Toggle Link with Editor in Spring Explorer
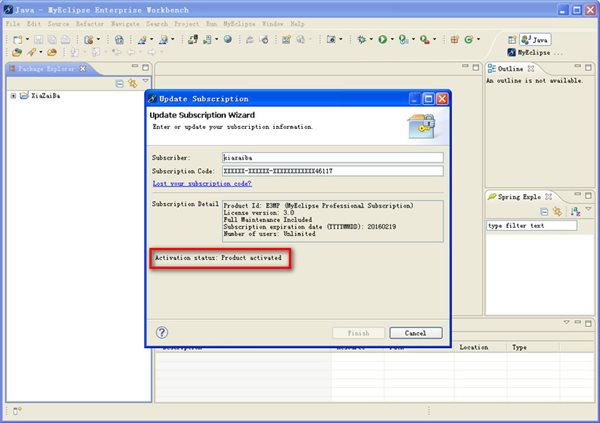 click(558, 211)
